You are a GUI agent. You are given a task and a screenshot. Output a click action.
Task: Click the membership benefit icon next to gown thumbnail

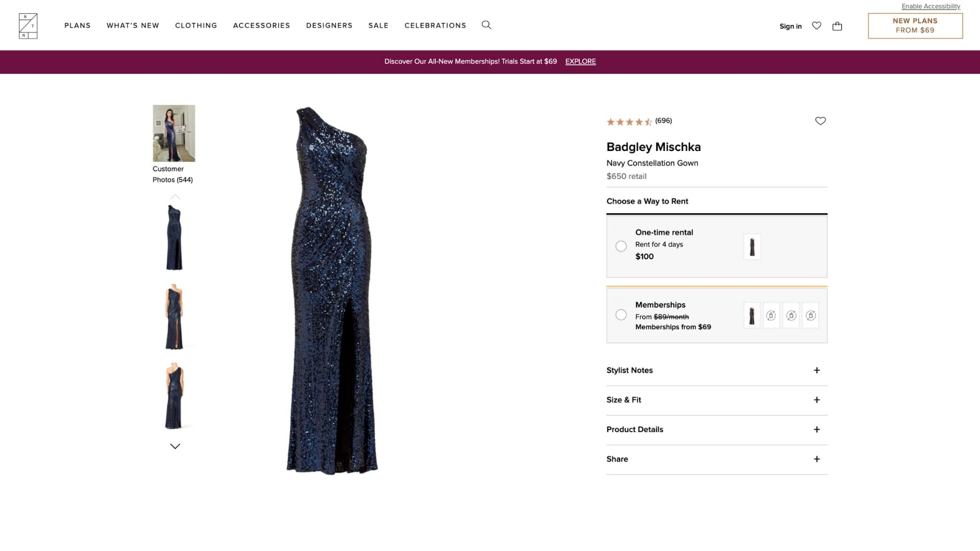[x=771, y=315]
